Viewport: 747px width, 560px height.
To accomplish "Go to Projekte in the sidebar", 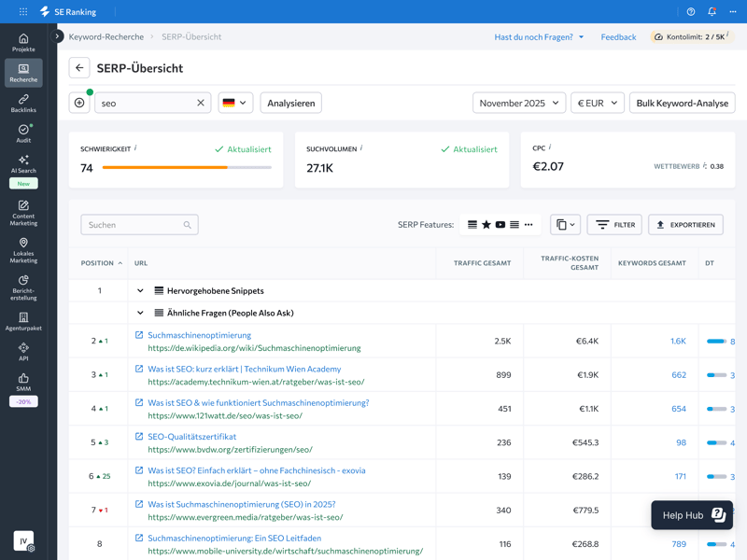I will (x=23, y=42).
